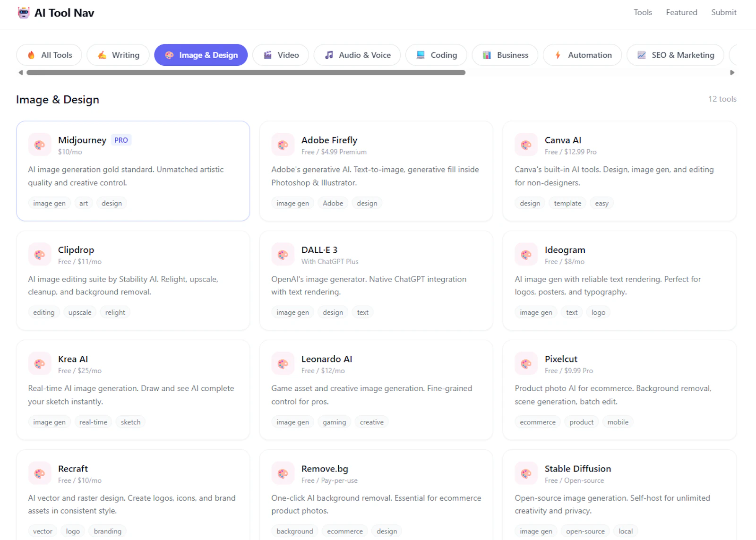Click the 'editing' tag on Clipdrop card
This screenshot has height=540, width=756.
(44, 312)
